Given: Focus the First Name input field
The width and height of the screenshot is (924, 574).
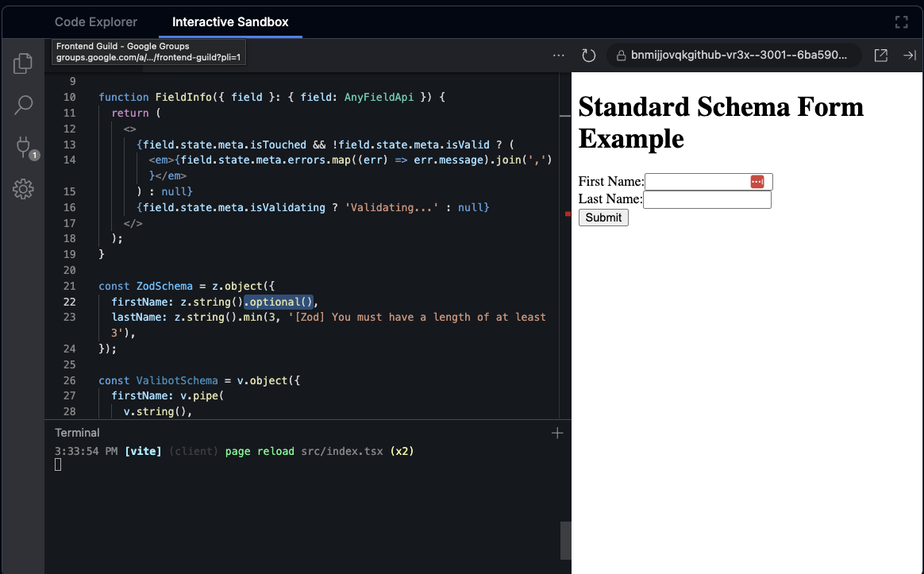Looking at the screenshot, I should (708, 182).
